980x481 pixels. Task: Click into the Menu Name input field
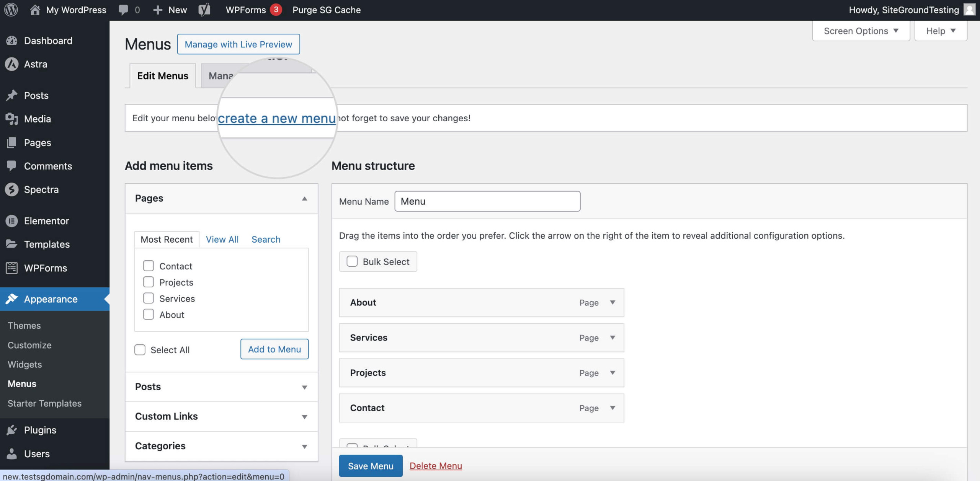[487, 201]
